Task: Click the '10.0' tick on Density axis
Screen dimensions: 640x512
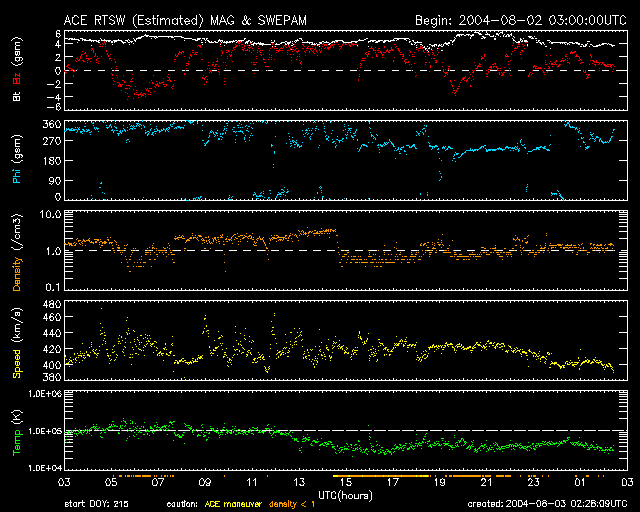Action: coord(50,215)
